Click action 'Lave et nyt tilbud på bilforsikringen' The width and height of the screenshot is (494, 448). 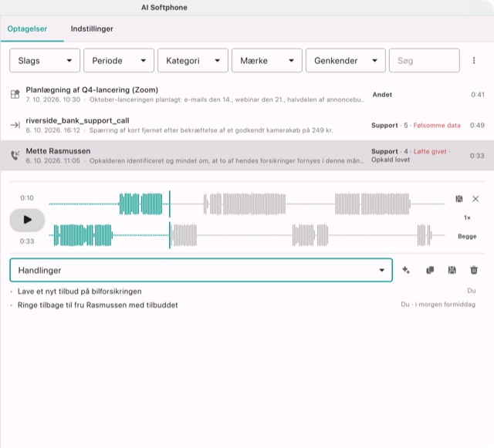pos(80,291)
